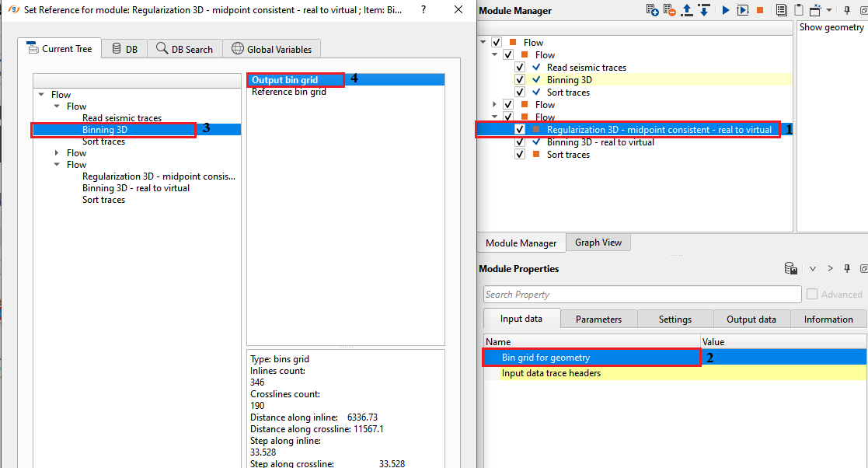
Task: Expand the collapsed Flow node in Module Manager
Action: pos(494,104)
